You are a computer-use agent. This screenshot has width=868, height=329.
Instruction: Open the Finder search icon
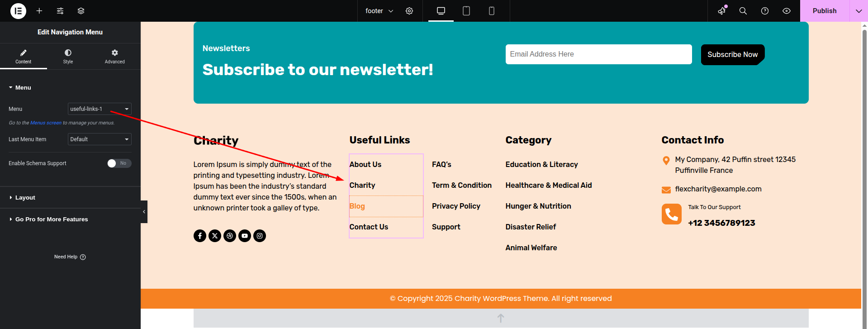tap(743, 11)
